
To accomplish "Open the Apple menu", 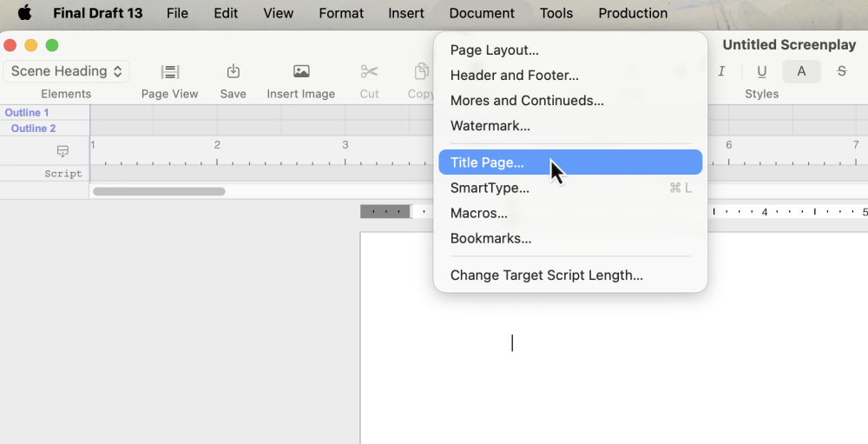I will (25, 13).
